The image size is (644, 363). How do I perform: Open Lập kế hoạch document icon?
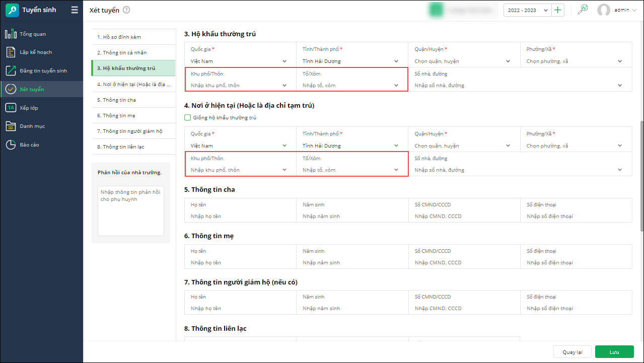pyautogui.click(x=11, y=52)
